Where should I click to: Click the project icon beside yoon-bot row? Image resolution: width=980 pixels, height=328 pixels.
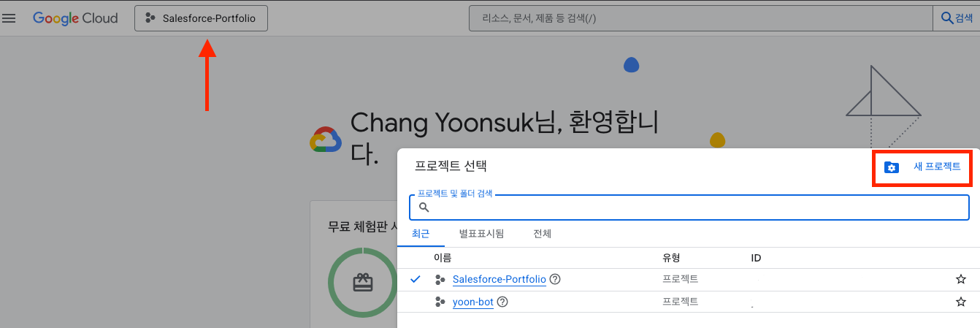pos(440,302)
